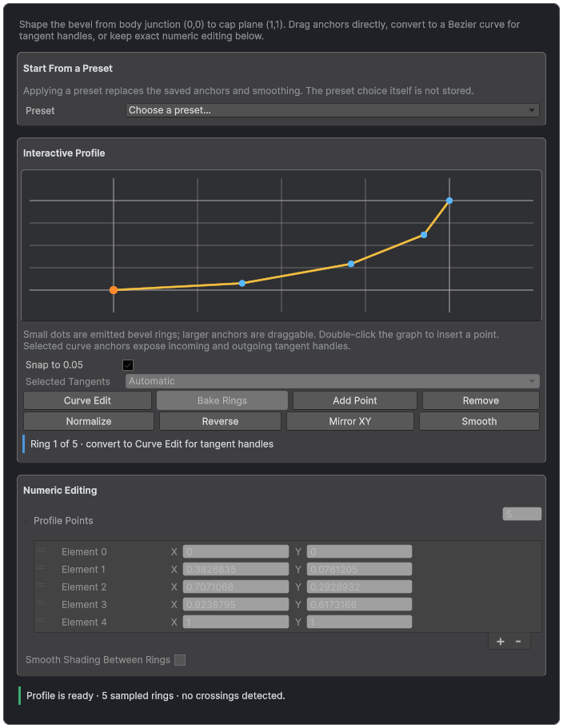
Task: Click the Element 3 reorder handle
Action: point(41,603)
